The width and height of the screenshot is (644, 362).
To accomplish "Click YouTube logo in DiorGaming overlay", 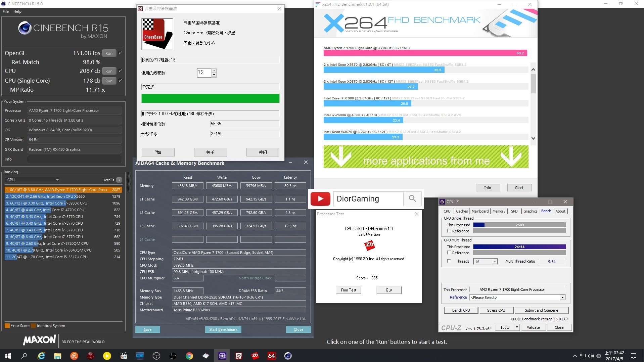I will (x=320, y=198).
